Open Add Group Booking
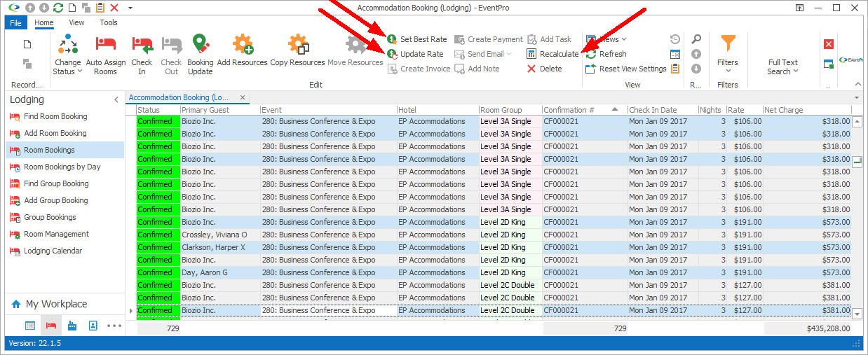The image size is (868, 355). point(65,200)
